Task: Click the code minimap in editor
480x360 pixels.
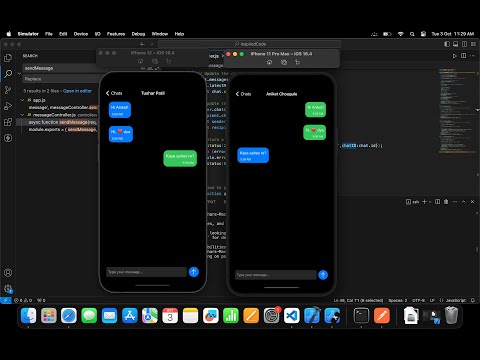Action: click(x=458, y=112)
